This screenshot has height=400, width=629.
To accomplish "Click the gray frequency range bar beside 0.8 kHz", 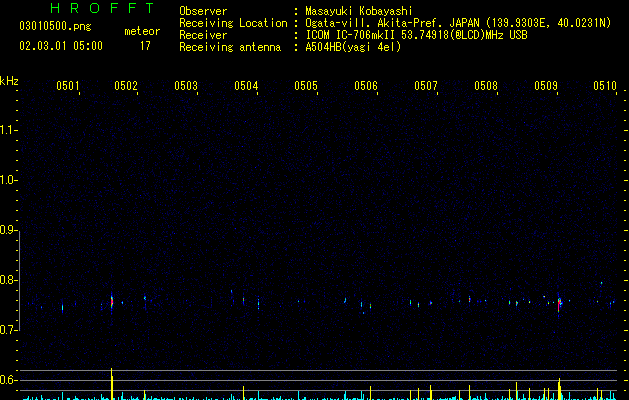I will 20,280.
